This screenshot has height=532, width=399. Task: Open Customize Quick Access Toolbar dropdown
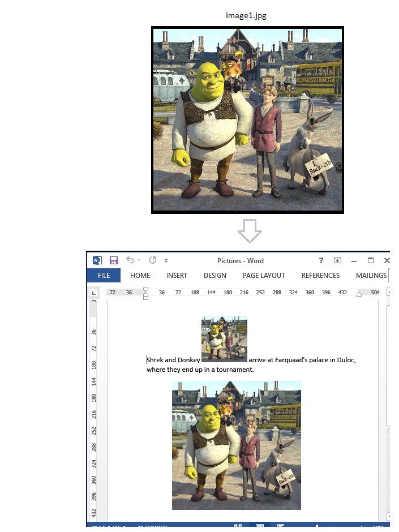pos(166,261)
